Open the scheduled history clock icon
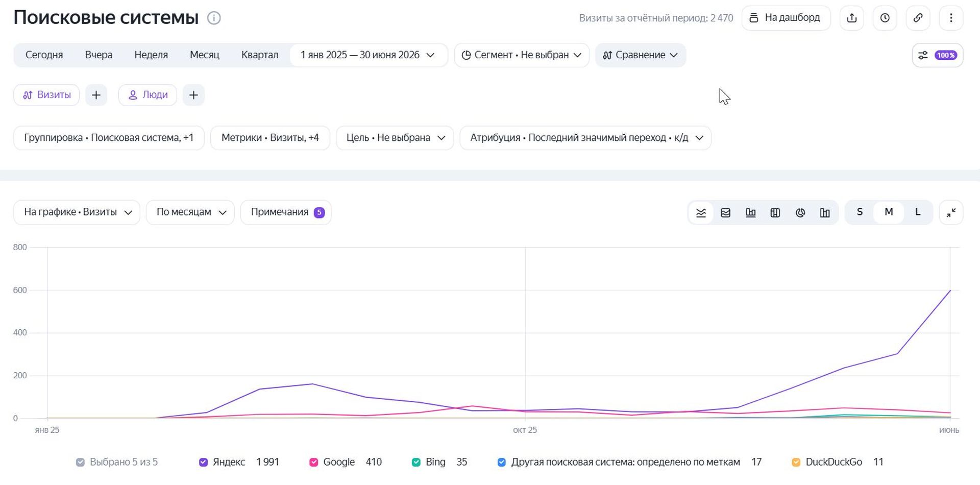This screenshot has width=980, height=485. click(x=885, y=18)
